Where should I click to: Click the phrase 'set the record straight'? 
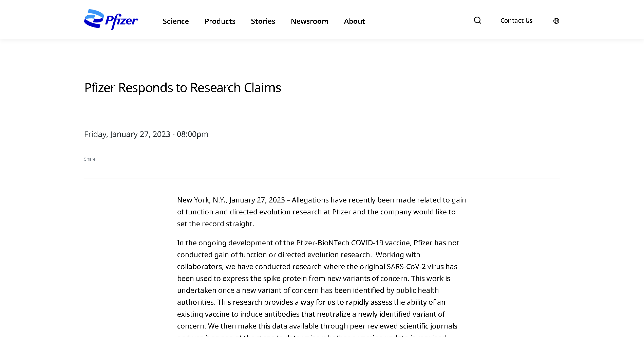pos(215,224)
